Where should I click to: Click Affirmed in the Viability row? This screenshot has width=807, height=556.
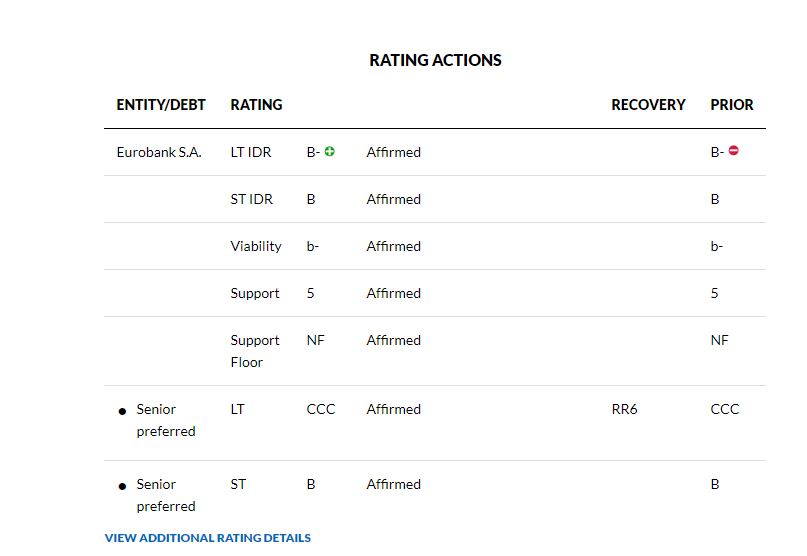pyautogui.click(x=394, y=246)
